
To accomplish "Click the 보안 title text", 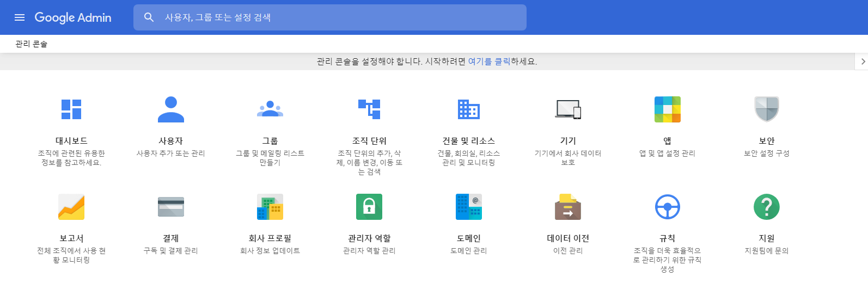I will pos(767,141).
